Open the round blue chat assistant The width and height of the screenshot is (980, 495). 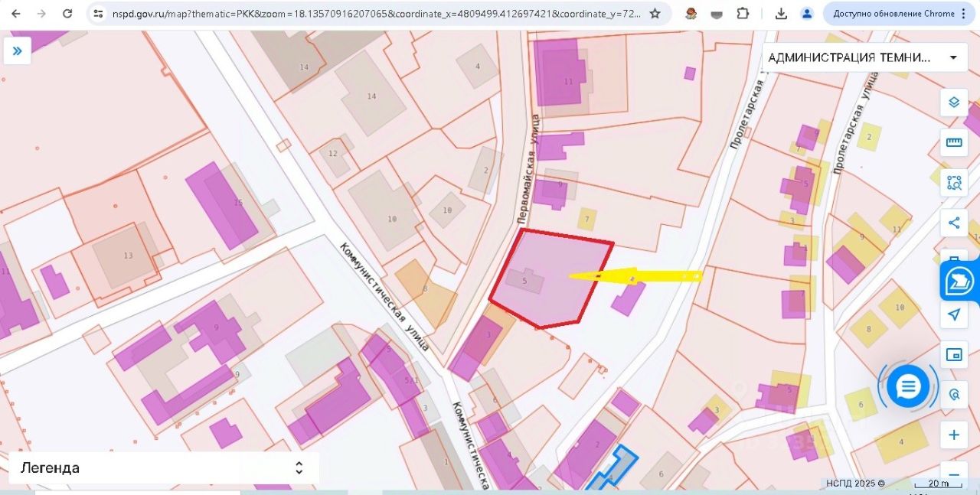(908, 386)
